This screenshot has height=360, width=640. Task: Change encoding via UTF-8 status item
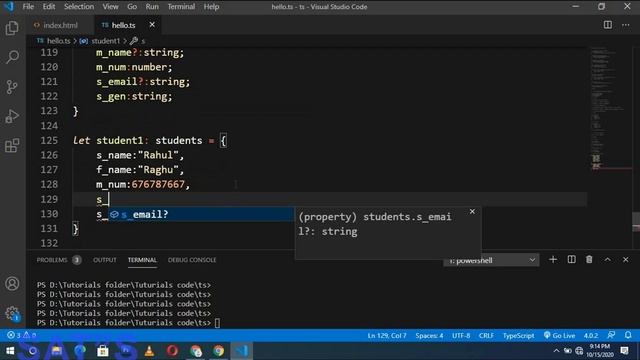click(461, 336)
